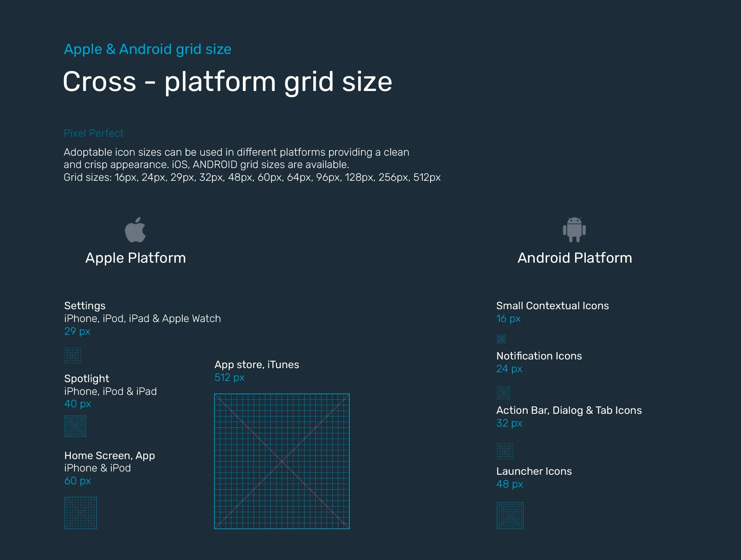Click the 'Apple & Android grid size' subtitle

point(147,49)
